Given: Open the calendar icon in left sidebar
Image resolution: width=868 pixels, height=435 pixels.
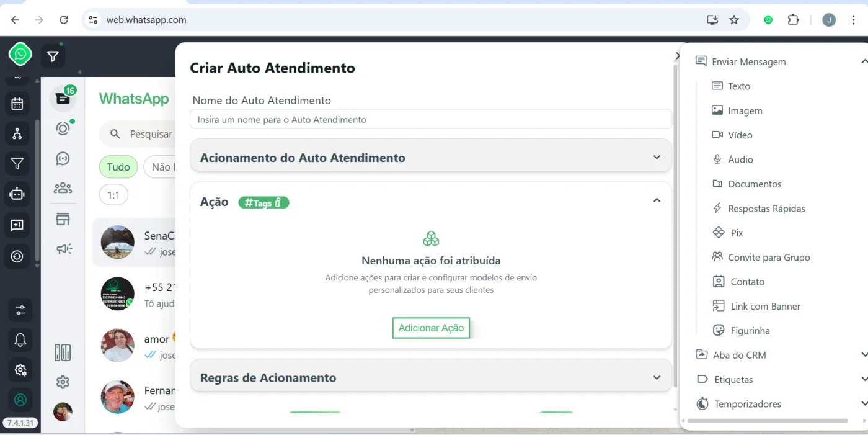Looking at the screenshot, I should pos(17,104).
